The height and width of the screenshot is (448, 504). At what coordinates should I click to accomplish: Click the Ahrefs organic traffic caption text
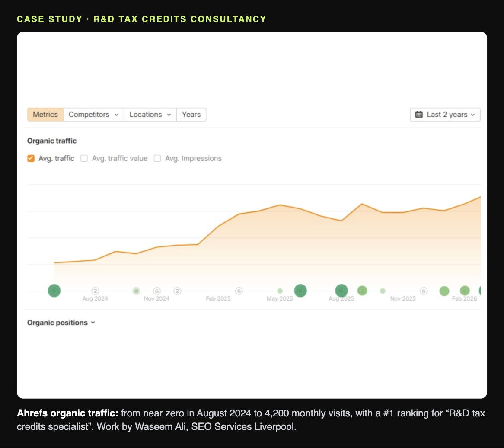click(251, 420)
